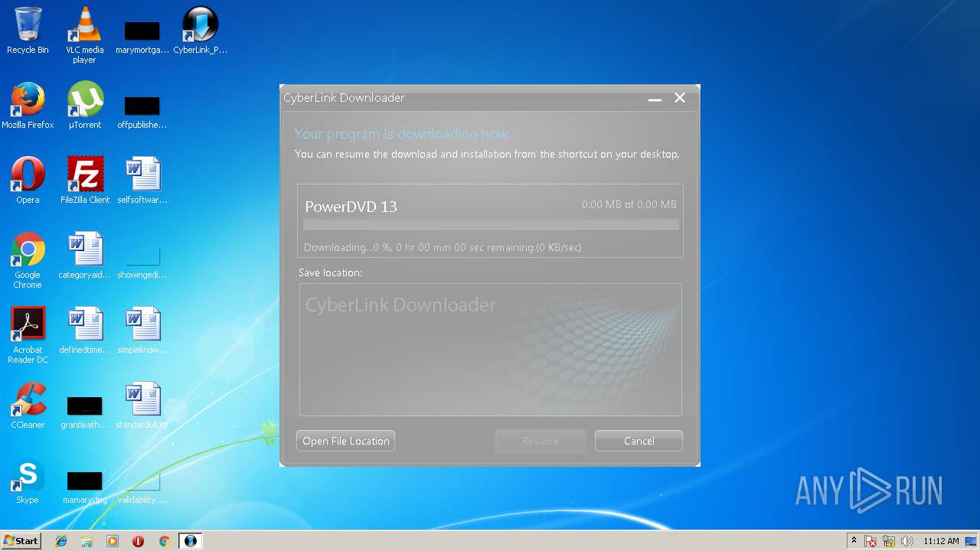Select the definedtime... Word document

click(x=84, y=331)
